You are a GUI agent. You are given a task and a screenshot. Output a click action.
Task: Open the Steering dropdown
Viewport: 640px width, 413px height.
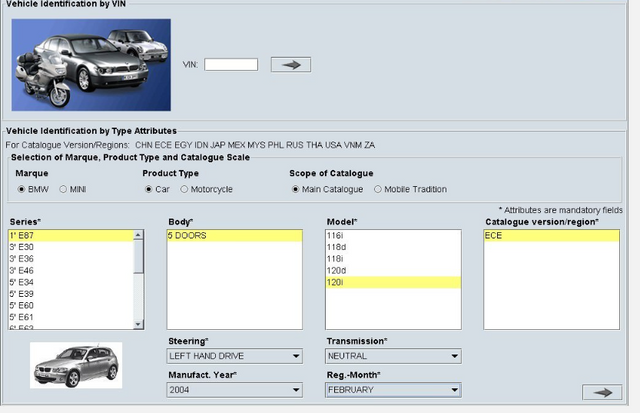point(234,356)
